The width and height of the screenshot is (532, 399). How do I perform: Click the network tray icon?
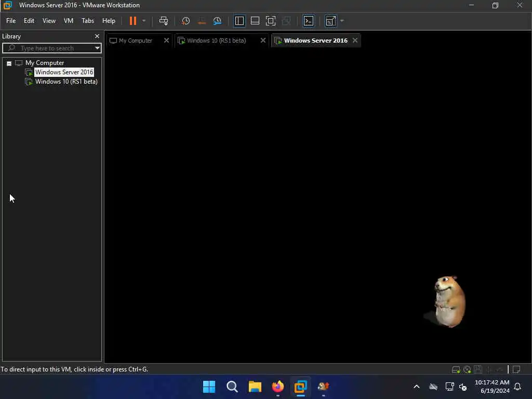click(449, 387)
